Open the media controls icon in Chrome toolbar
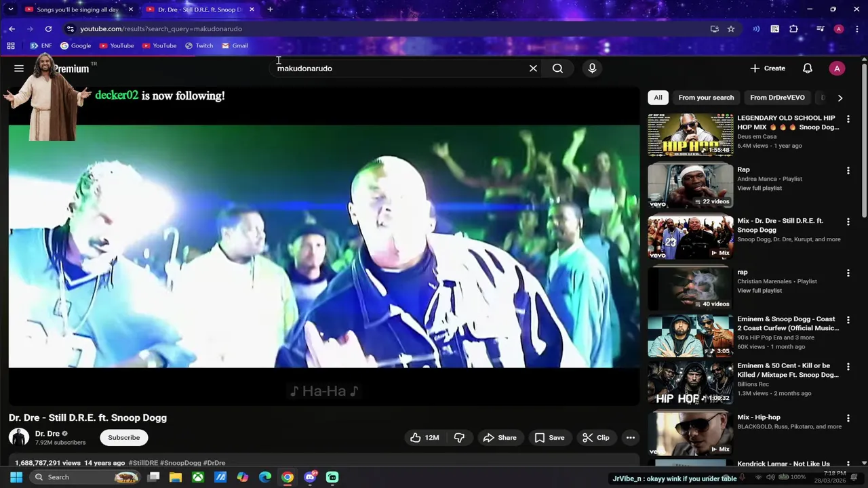Viewport: 868px width, 488px height. pos(820,29)
